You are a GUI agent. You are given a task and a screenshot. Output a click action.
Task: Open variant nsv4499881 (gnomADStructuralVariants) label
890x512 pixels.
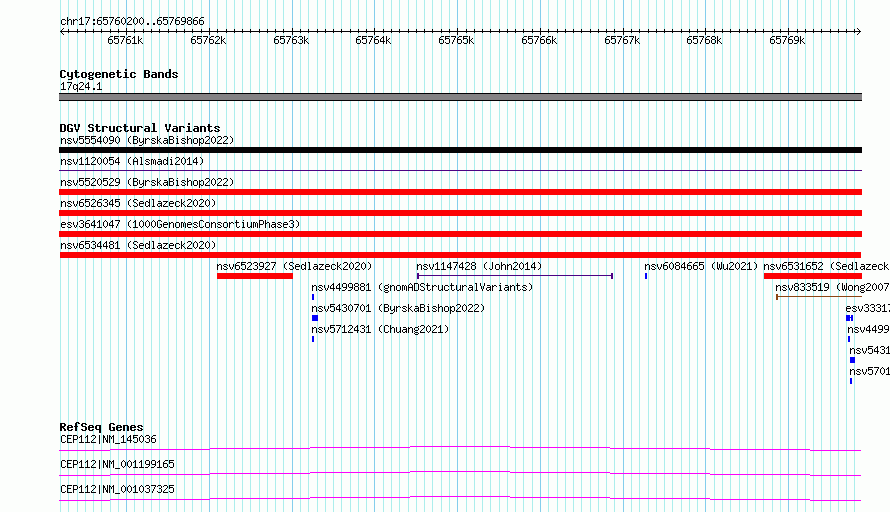[422, 287]
